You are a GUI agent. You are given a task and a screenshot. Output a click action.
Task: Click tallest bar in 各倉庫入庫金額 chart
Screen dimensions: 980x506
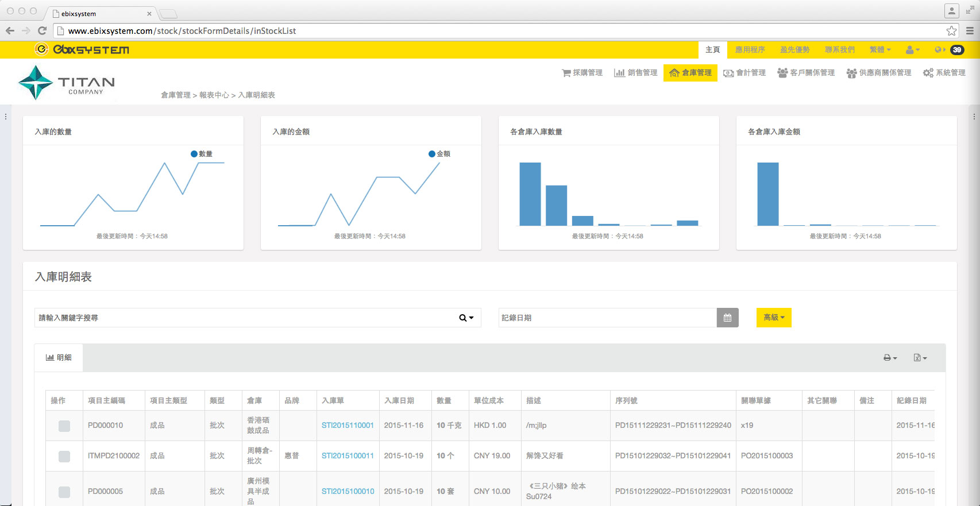point(768,194)
